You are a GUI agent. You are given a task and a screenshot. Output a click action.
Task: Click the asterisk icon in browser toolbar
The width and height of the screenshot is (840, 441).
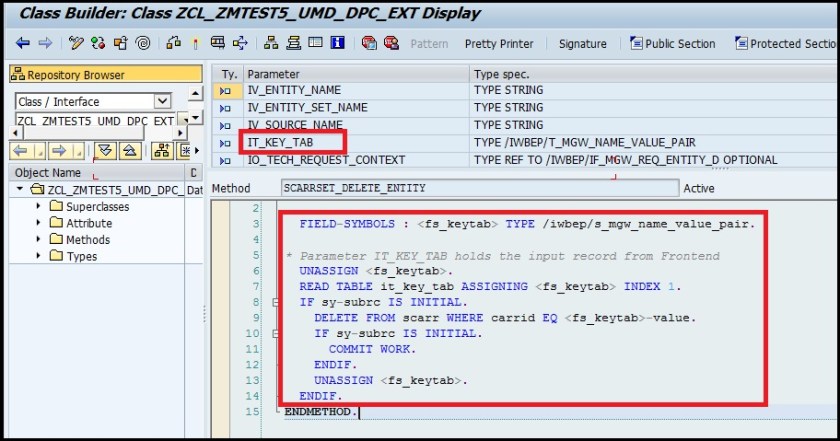point(184,151)
